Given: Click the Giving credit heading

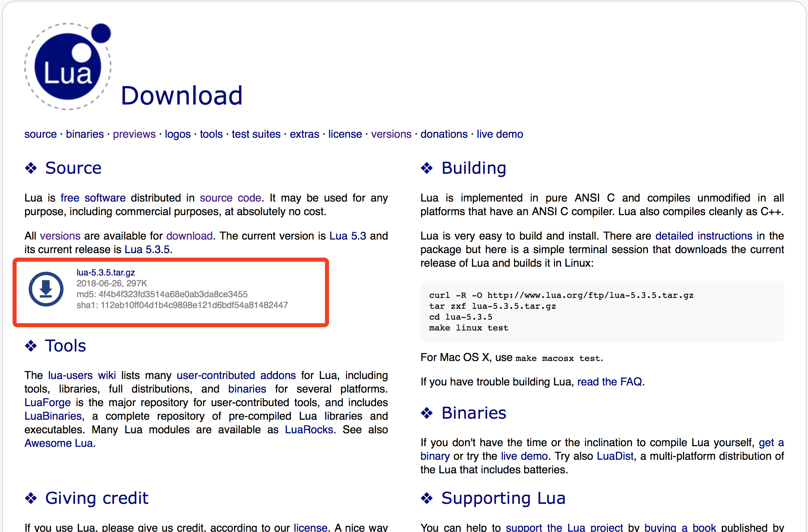Looking at the screenshot, I should tap(97, 498).
